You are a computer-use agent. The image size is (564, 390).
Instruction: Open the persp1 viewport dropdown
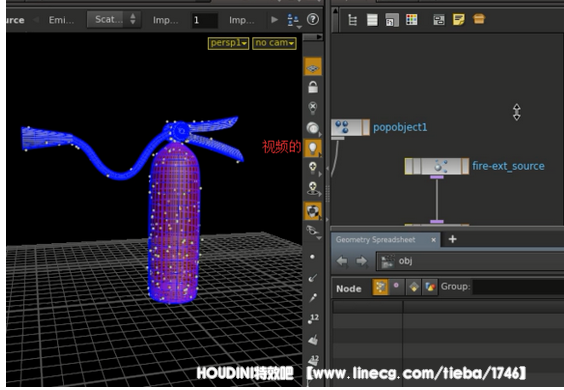(x=228, y=43)
